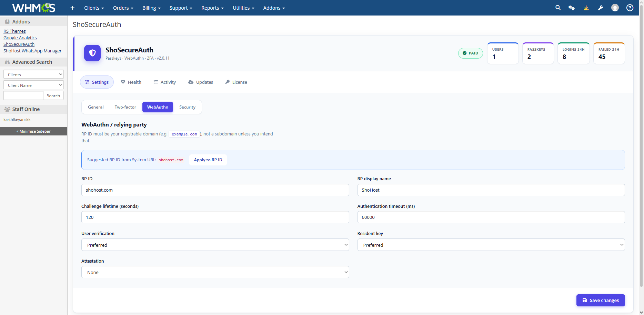Screen dimensions: 644x315
Task: Click the sidebar Search button
Action: coord(53,95)
